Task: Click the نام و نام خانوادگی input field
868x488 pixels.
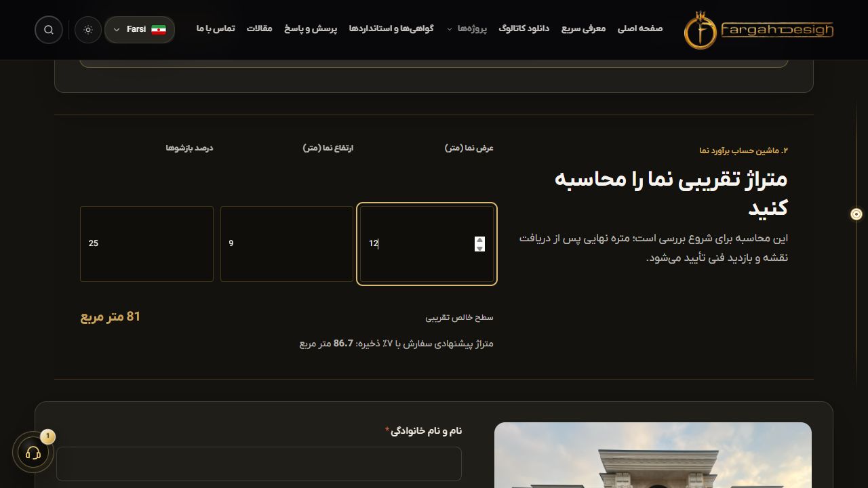Action: click(259, 464)
